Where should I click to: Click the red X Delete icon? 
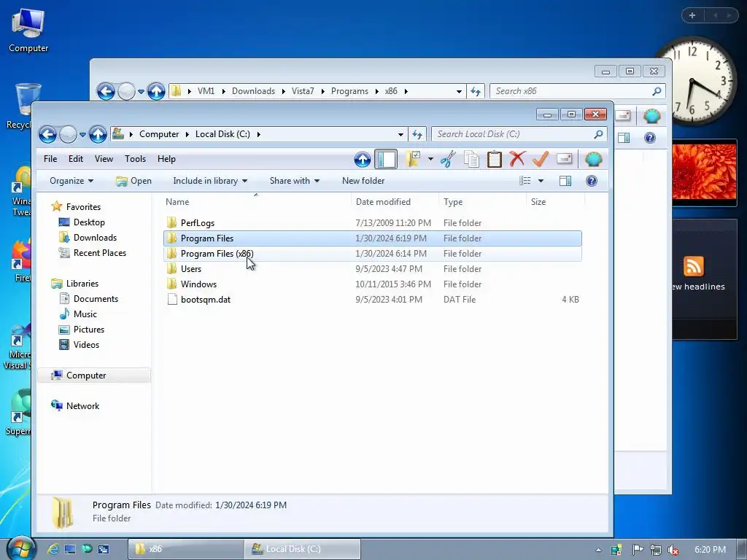click(x=517, y=159)
